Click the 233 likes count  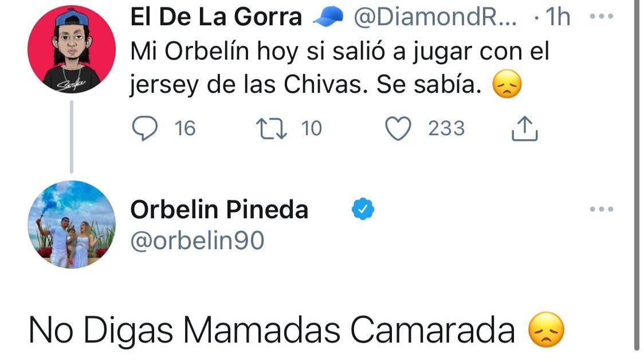pyautogui.click(x=446, y=128)
